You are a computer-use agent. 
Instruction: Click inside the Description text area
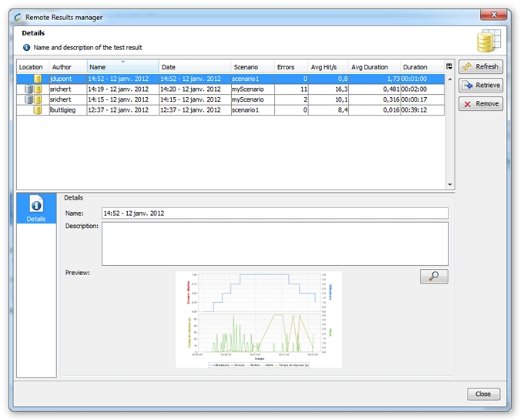(x=274, y=244)
